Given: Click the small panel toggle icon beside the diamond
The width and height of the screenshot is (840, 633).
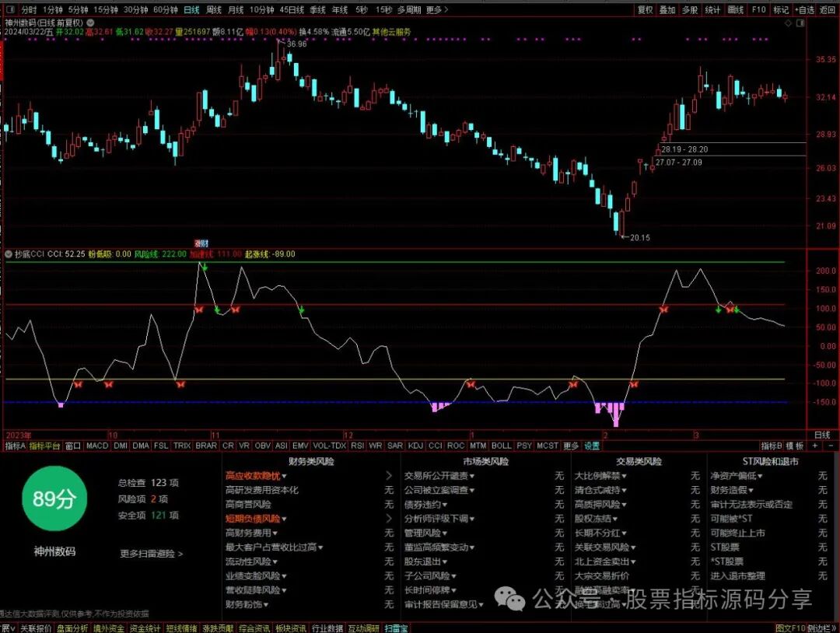Looking at the screenshot, I should (800, 23).
